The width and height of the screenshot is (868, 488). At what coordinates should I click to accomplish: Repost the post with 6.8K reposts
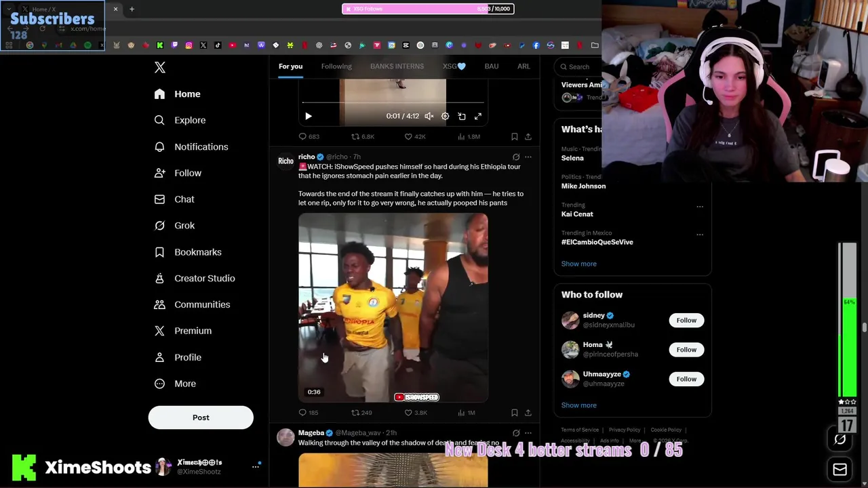point(362,136)
